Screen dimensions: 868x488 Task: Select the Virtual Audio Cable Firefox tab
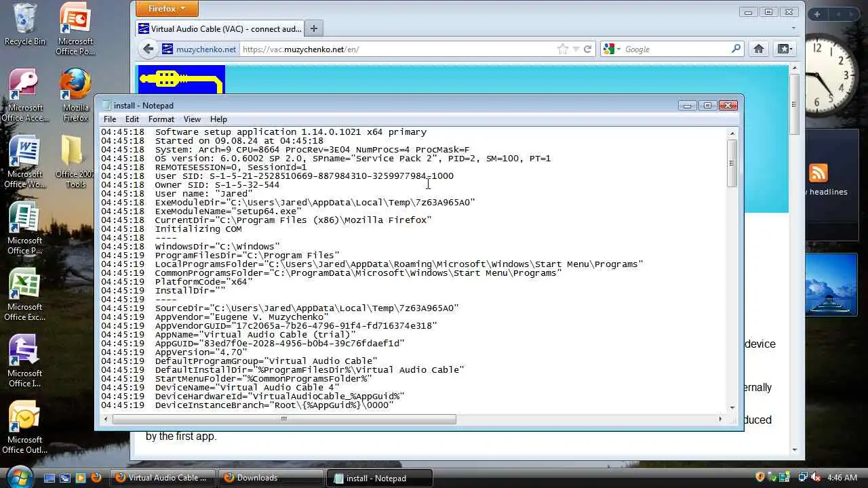coord(220,28)
